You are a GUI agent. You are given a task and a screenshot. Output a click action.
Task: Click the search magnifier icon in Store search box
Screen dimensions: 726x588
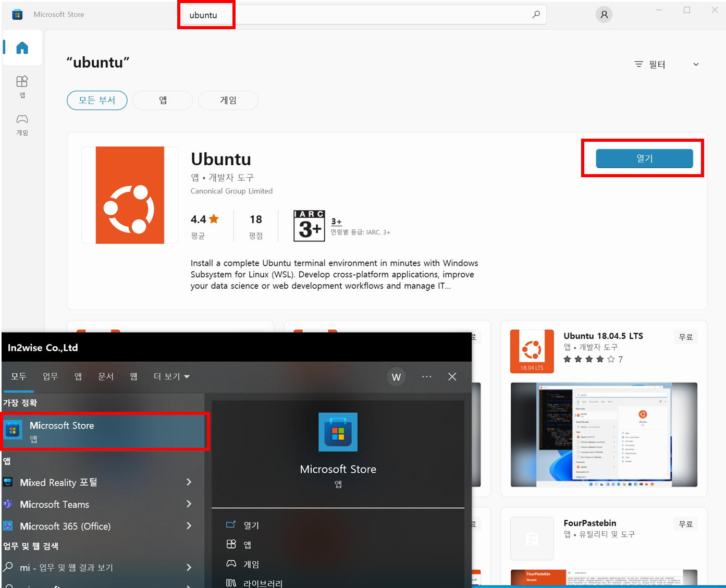coord(536,15)
